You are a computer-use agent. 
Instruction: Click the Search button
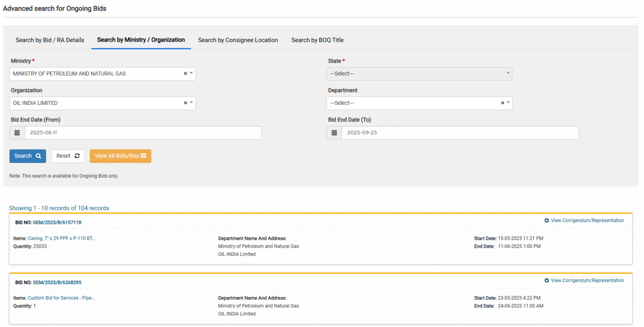pyautogui.click(x=28, y=156)
